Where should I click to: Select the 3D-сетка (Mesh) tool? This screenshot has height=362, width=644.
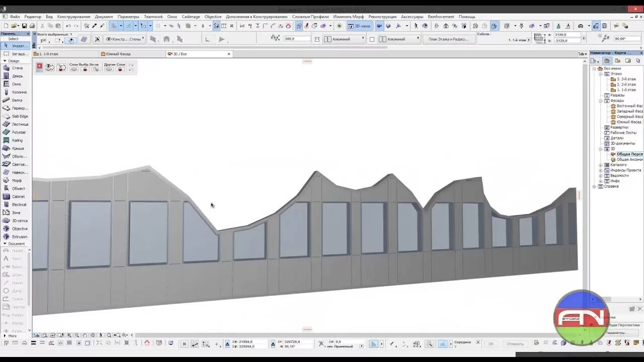point(15,221)
